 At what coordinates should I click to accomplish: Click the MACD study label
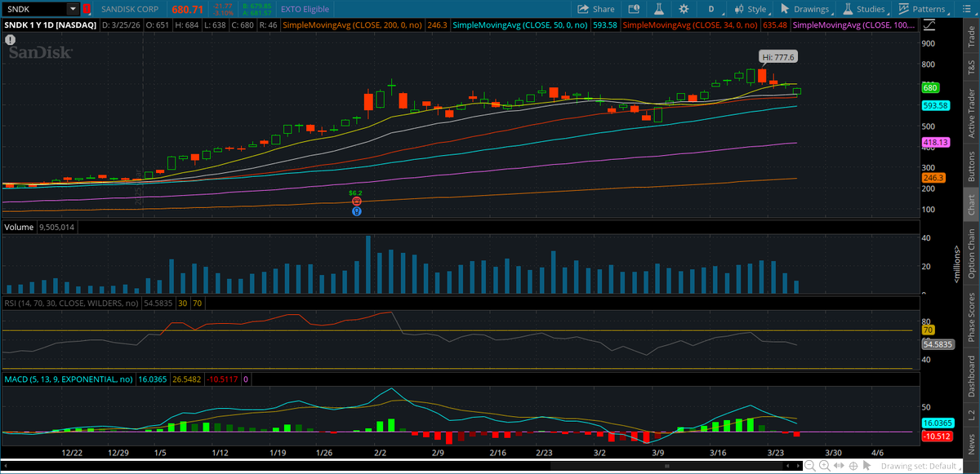click(x=68, y=379)
